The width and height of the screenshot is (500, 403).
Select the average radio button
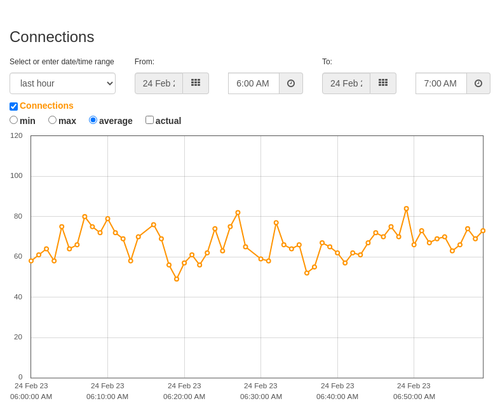coord(93,120)
